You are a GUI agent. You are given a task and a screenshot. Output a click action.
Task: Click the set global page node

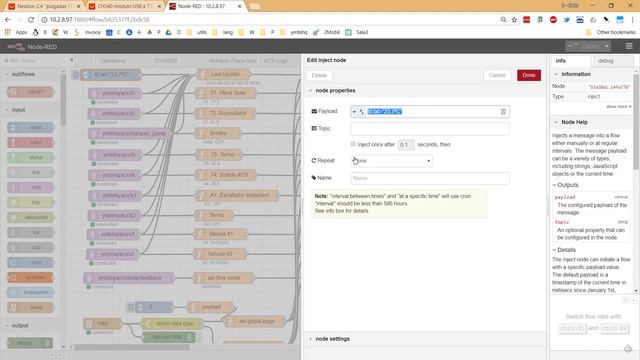255,321
